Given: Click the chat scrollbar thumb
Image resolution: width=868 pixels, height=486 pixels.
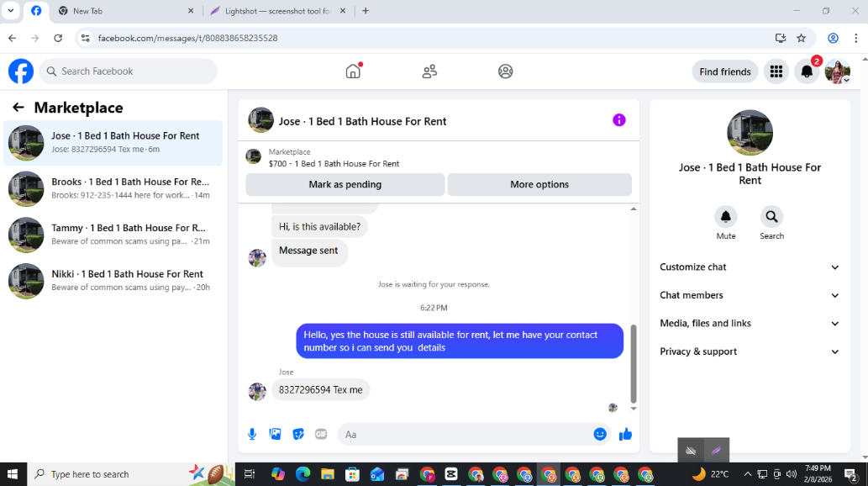Looking at the screenshot, I should [634, 364].
